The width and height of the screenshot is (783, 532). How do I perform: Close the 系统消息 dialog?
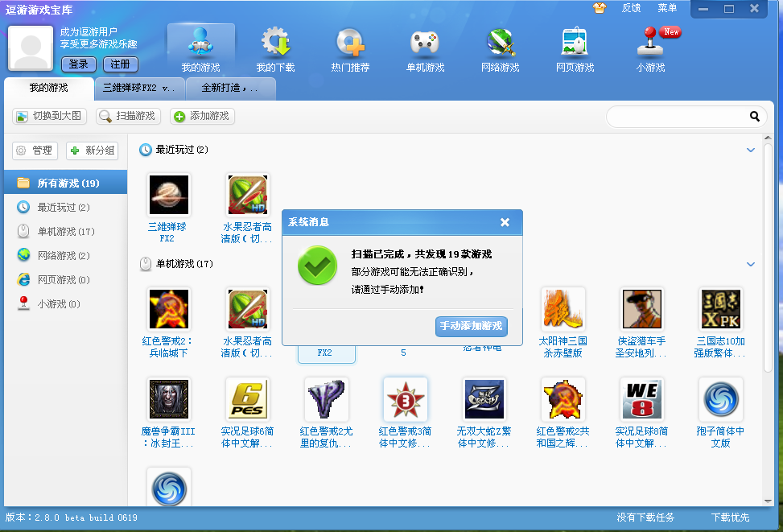505,222
